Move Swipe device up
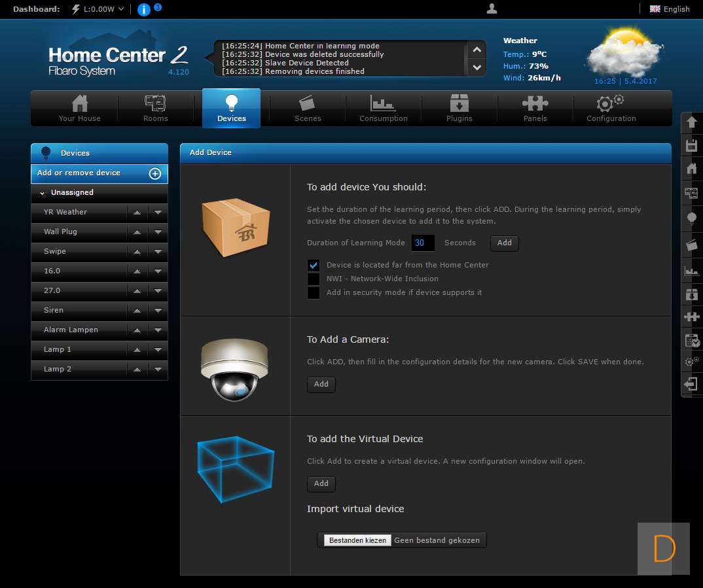703x588 pixels. tap(137, 252)
